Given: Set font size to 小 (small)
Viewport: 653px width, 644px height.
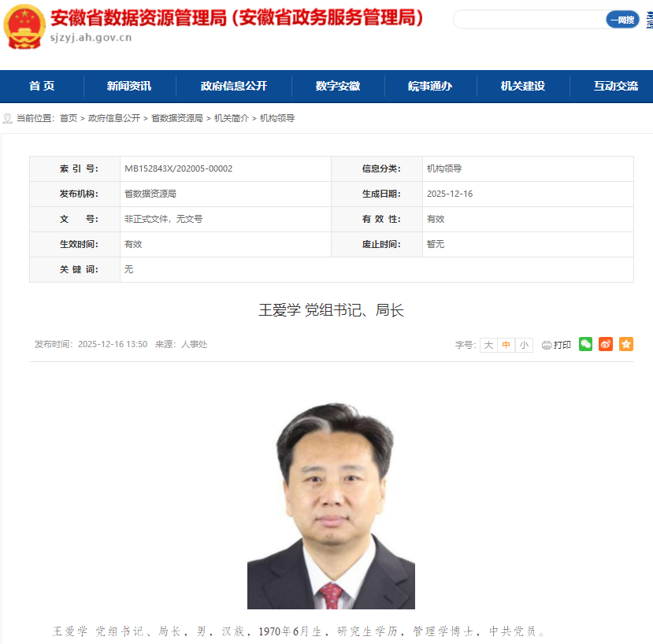Looking at the screenshot, I should pyautogui.click(x=524, y=345).
